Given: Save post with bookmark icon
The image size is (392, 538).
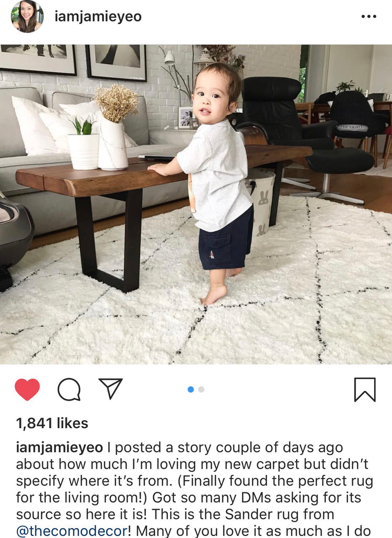Looking at the screenshot, I should [x=365, y=389].
